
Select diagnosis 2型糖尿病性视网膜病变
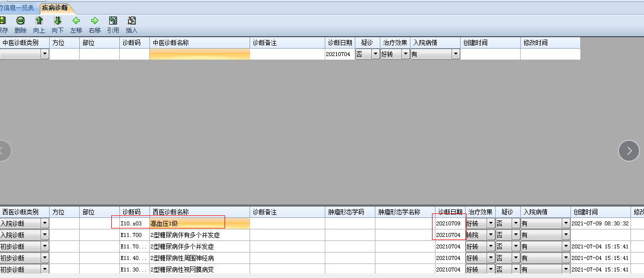click(182, 269)
